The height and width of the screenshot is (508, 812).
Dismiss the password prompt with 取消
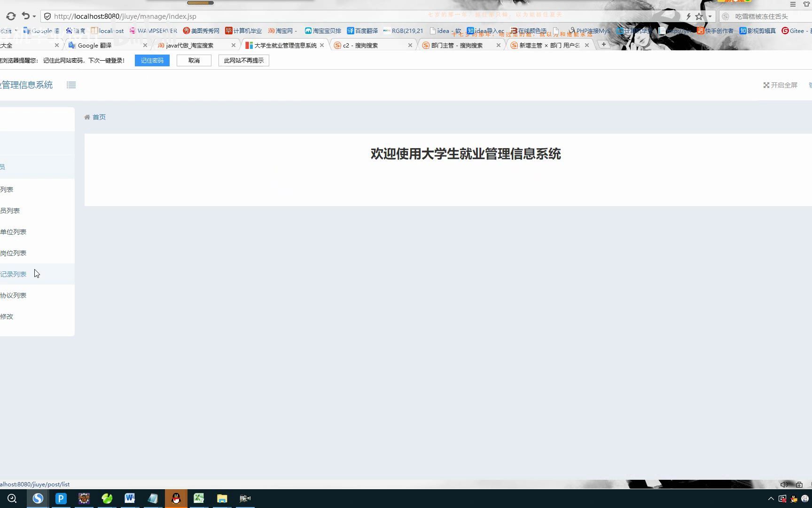[194, 60]
